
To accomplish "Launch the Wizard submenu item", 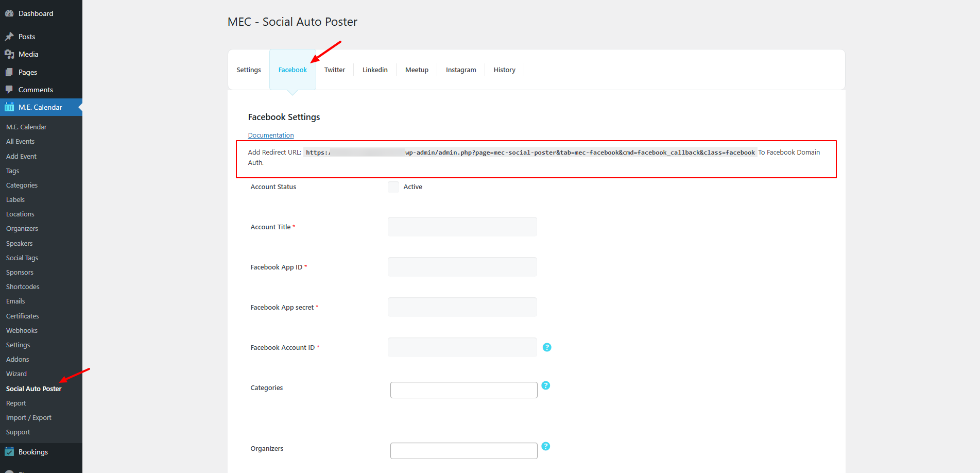I will coord(16,374).
